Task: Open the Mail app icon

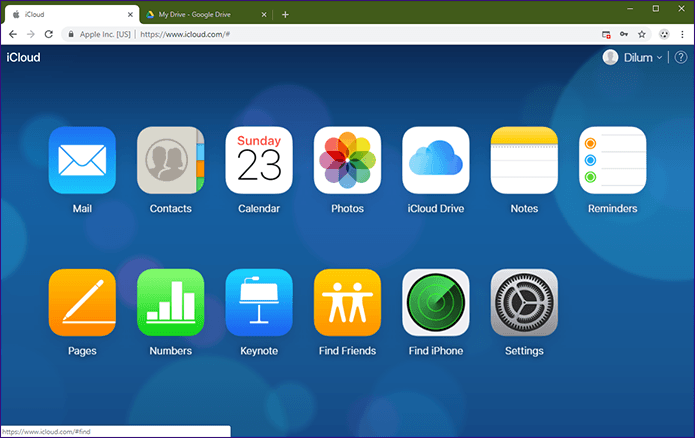Action: coord(82,160)
